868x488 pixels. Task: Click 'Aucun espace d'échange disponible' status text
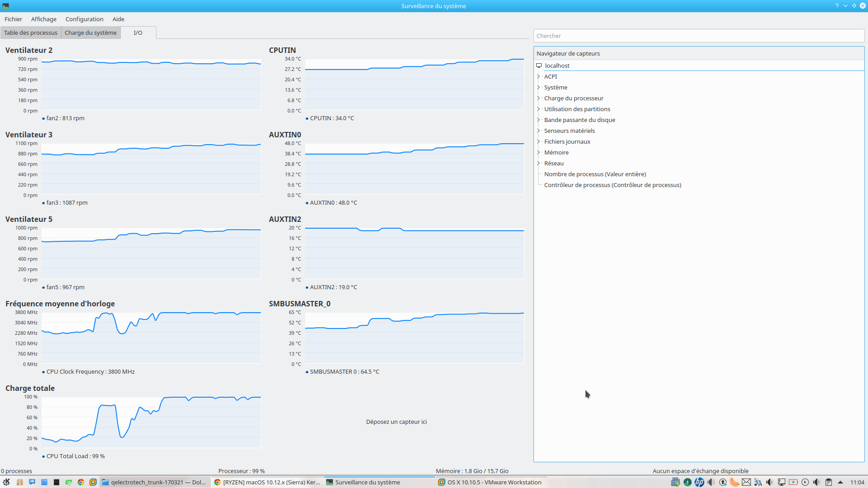(x=700, y=471)
